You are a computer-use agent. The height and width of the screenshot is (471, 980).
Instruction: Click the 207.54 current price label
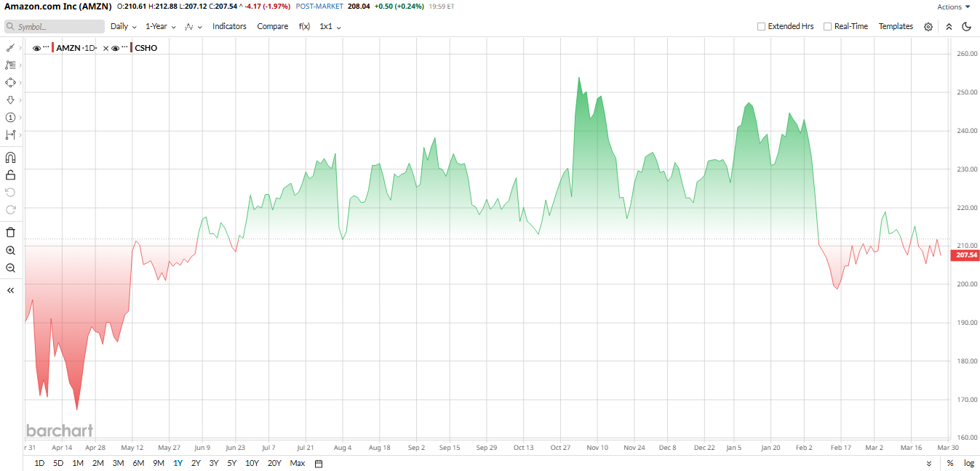[965, 255]
